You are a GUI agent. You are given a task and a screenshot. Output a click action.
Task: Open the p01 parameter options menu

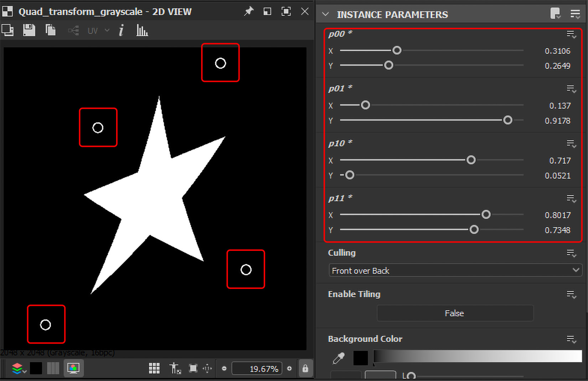tap(572, 89)
